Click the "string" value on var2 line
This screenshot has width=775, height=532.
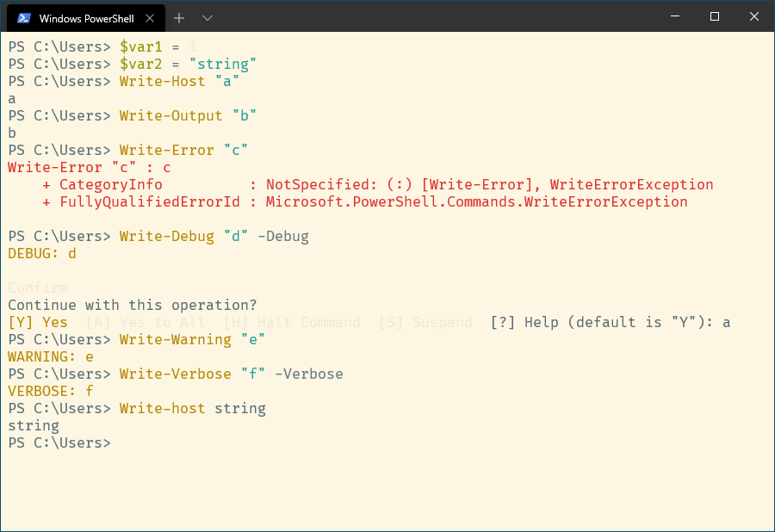click(223, 65)
